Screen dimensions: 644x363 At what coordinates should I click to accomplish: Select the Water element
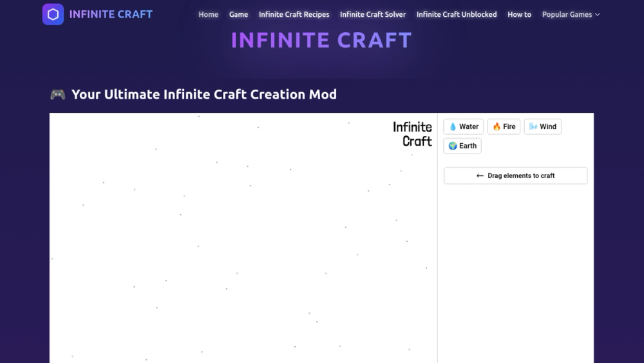coord(463,126)
